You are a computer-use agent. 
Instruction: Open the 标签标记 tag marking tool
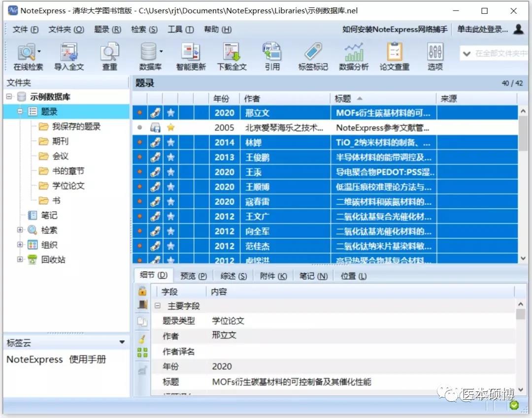tap(313, 56)
